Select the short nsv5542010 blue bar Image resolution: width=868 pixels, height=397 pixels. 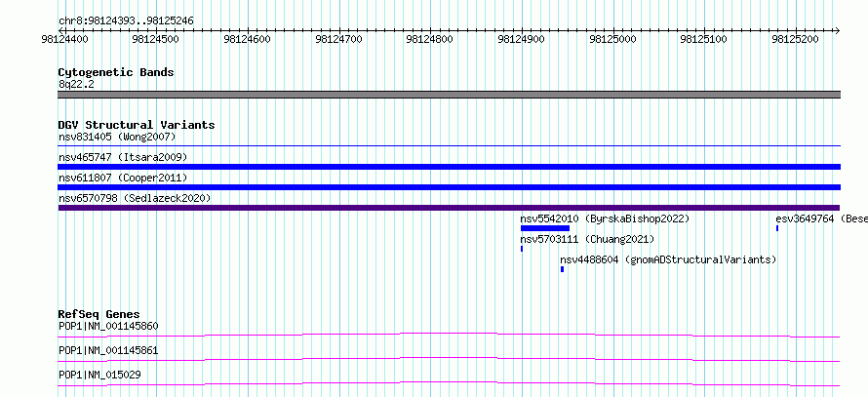545,228
